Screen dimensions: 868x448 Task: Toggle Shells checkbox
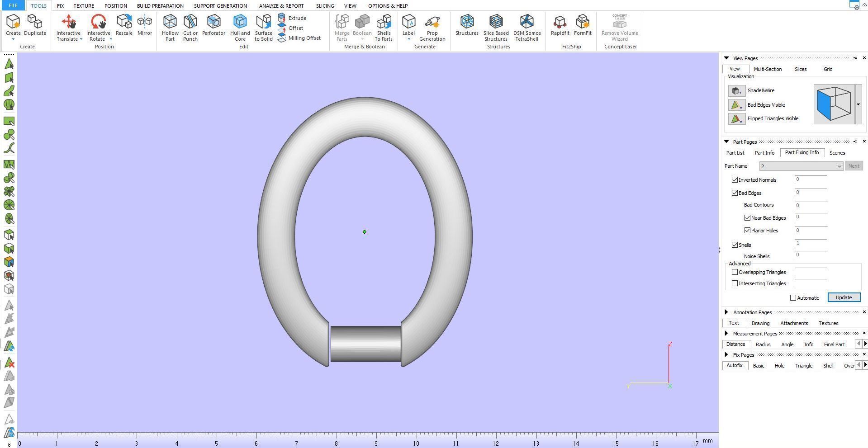coord(735,245)
